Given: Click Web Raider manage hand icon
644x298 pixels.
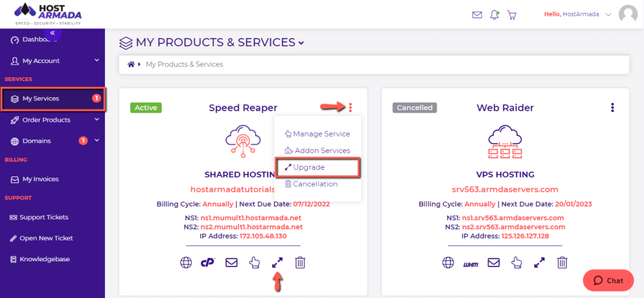Looking at the screenshot, I should [x=516, y=263].
